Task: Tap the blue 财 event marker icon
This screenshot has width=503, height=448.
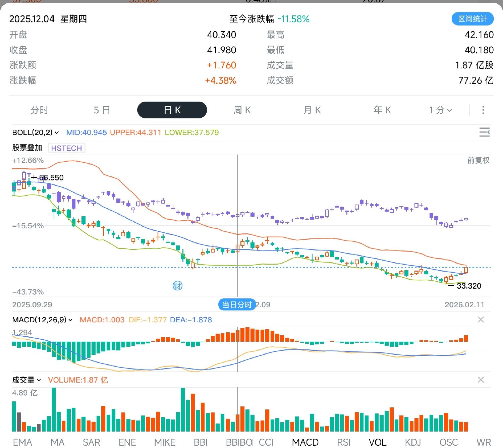Action: [x=177, y=286]
